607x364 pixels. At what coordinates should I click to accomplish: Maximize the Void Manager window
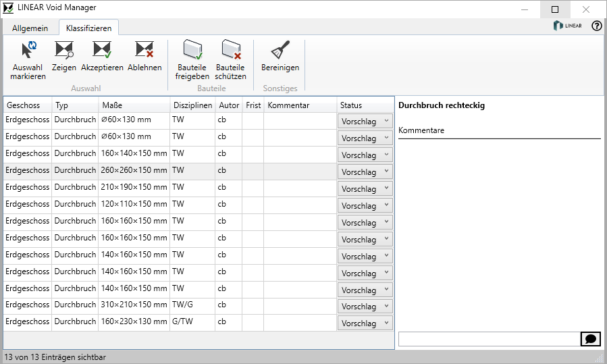pyautogui.click(x=555, y=9)
